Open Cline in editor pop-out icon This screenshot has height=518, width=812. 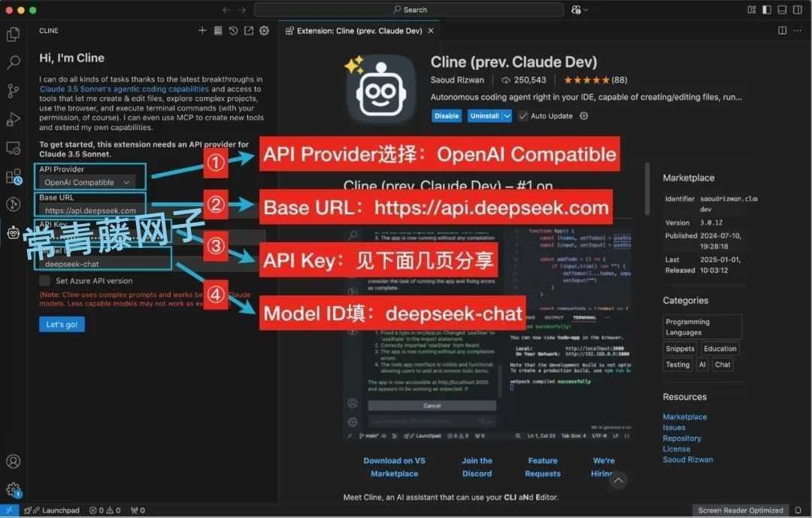point(249,31)
